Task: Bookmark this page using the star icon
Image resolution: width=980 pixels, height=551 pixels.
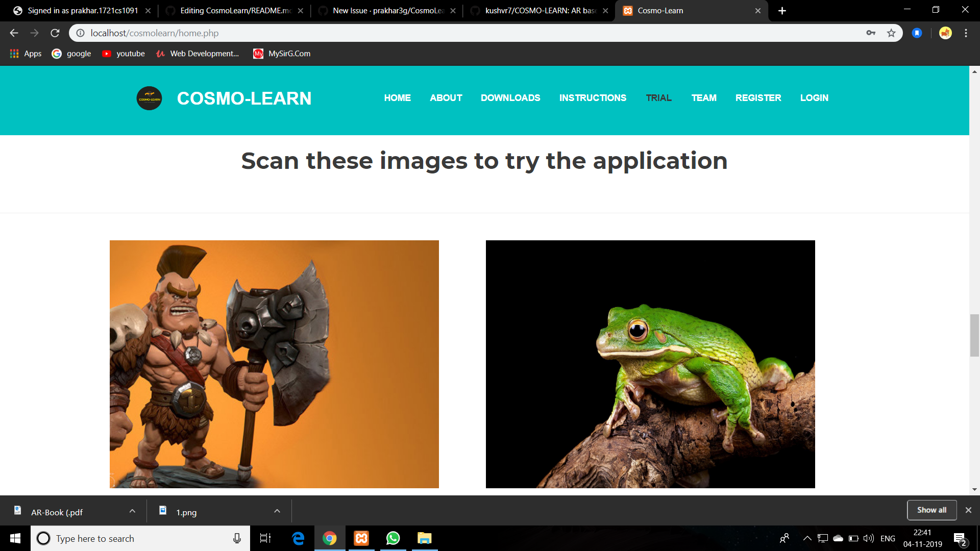Action: pos(892,33)
